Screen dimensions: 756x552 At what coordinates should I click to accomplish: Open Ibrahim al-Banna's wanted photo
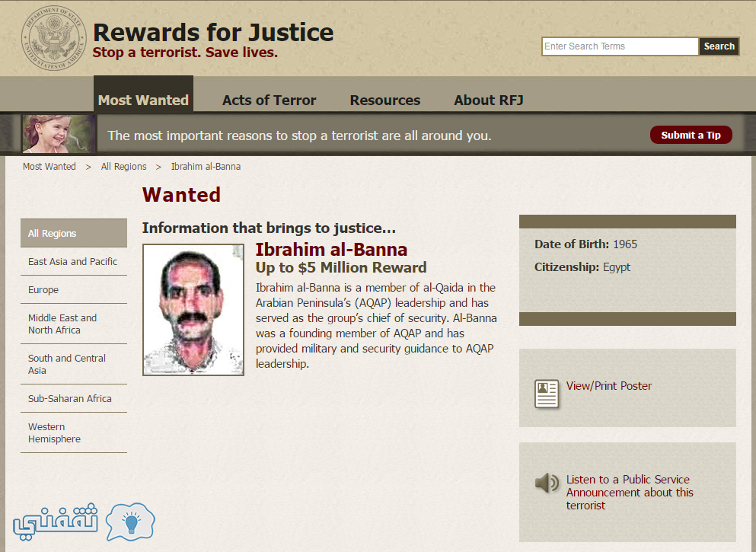pyautogui.click(x=193, y=310)
